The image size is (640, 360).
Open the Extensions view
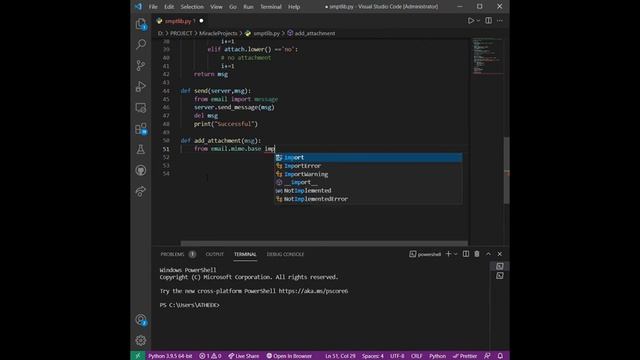[x=141, y=129]
